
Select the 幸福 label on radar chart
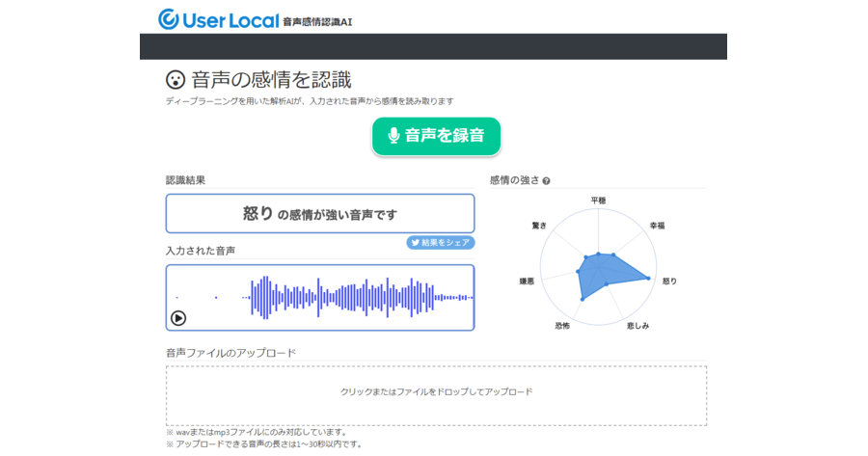click(x=657, y=226)
